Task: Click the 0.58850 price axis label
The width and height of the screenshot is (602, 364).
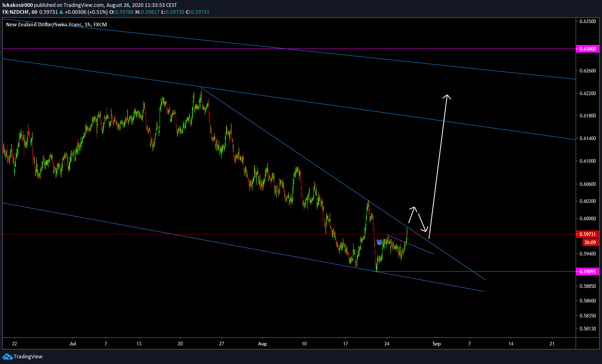Action: click(587, 286)
